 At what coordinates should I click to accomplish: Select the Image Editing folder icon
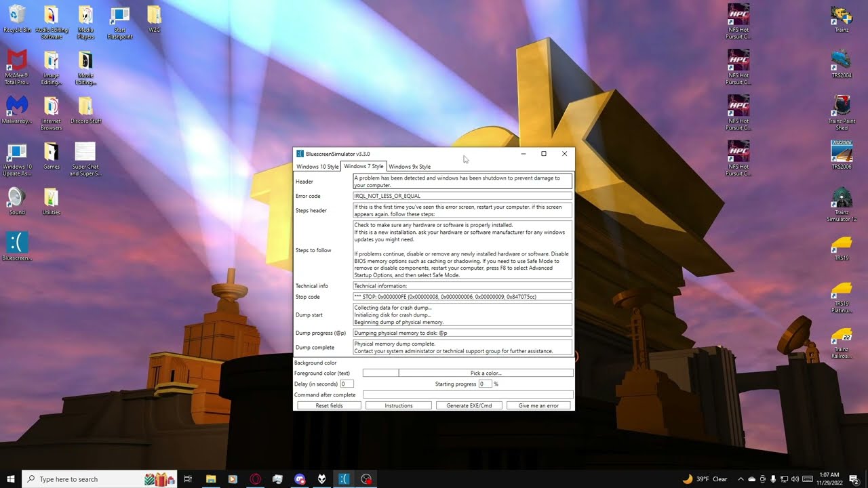point(52,68)
